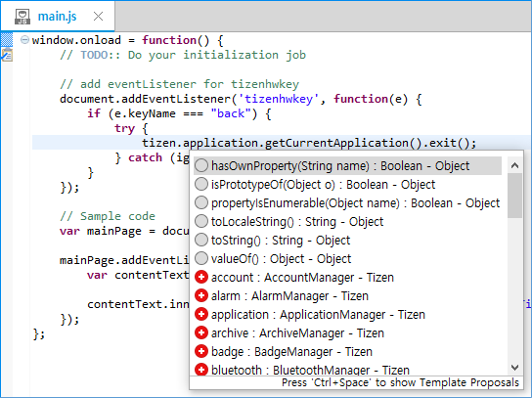Viewport: 532px width, 398px height.
Task: Click the gray circle icon beside hasOwnProperty
Action: (201, 165)
